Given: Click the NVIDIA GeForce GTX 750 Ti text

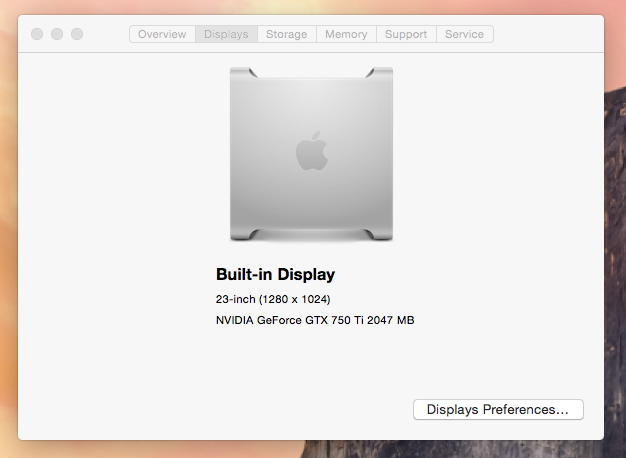Looking at the screenshot, I should [x=315, y=320].
